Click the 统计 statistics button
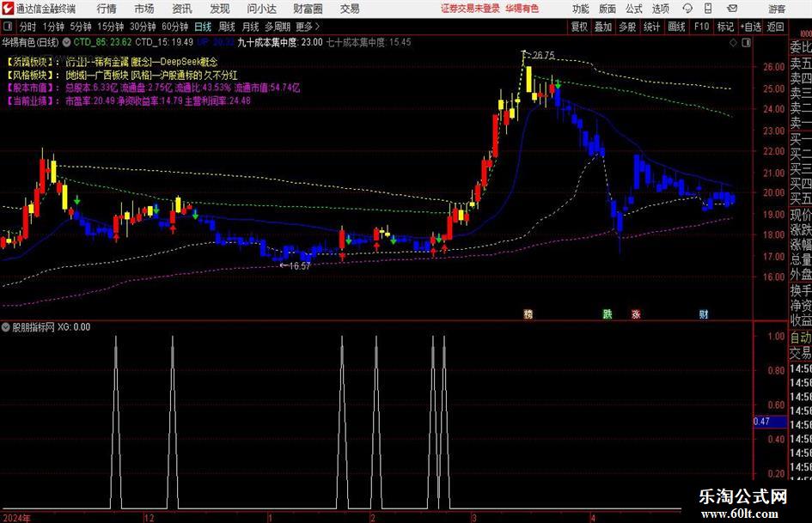 pyautogui.click(x=651, y=27)
